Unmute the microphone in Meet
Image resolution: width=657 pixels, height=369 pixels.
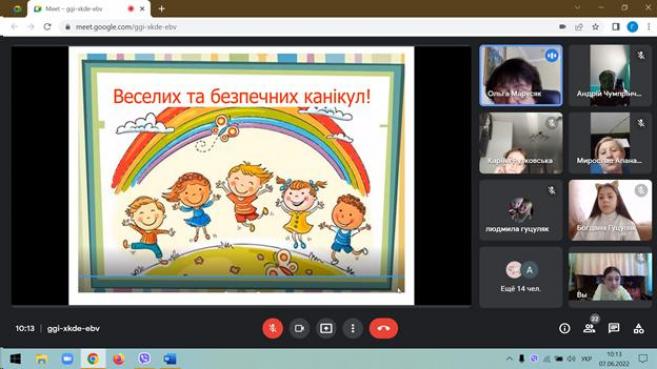pos(273,328)
